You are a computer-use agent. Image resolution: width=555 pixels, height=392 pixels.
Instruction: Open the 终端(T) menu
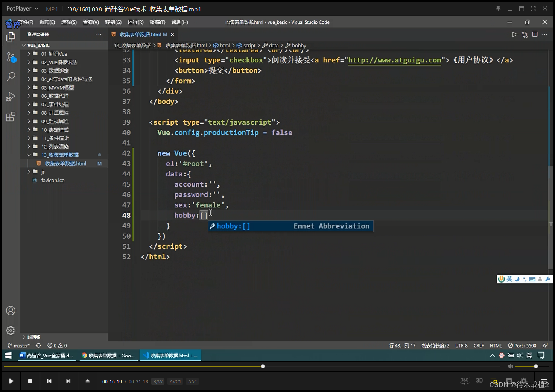coord(157,22)
